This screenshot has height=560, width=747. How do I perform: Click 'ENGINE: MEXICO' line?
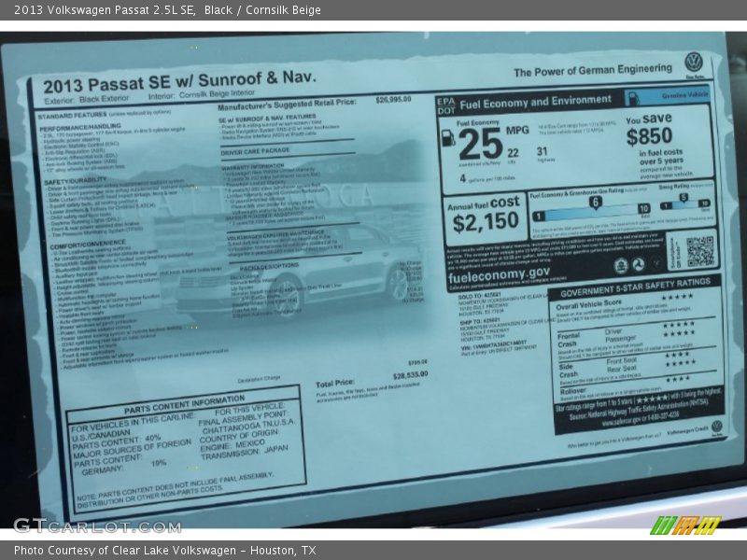point(232,446)
